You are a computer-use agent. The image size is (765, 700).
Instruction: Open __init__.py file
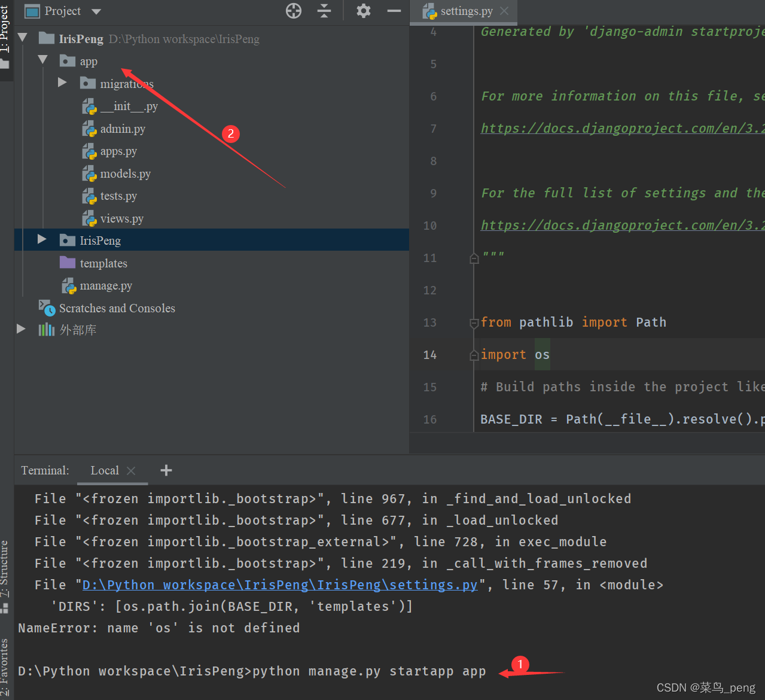click(x=129, y=106)
